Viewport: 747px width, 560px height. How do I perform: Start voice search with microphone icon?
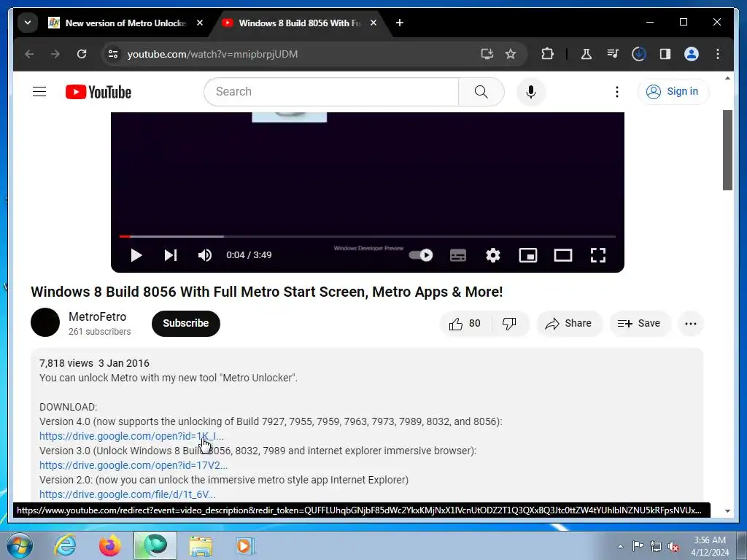pos(531,91)
